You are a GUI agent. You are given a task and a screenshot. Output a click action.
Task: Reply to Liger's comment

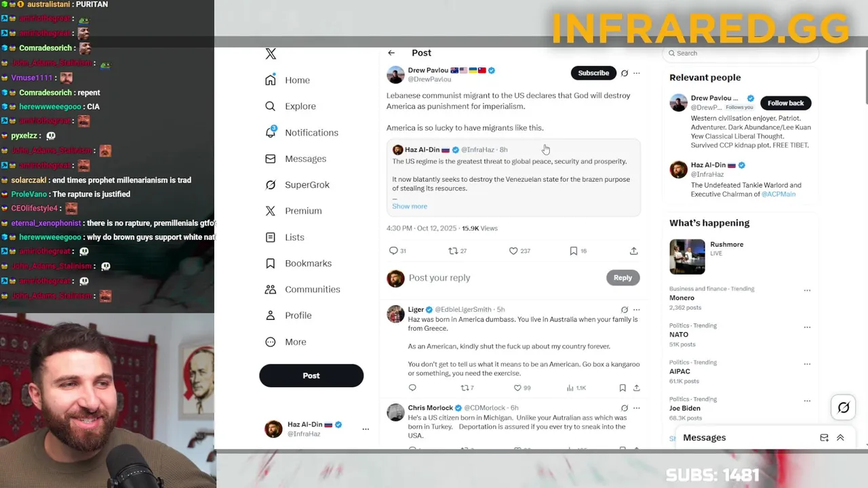coord(412,388)
